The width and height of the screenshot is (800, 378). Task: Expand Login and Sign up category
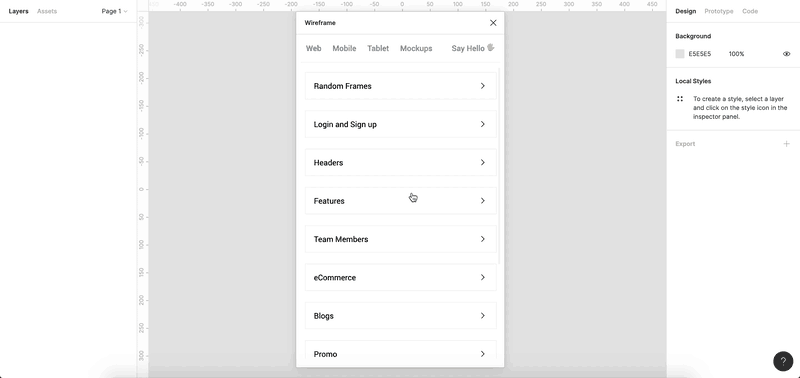point(401,124)
